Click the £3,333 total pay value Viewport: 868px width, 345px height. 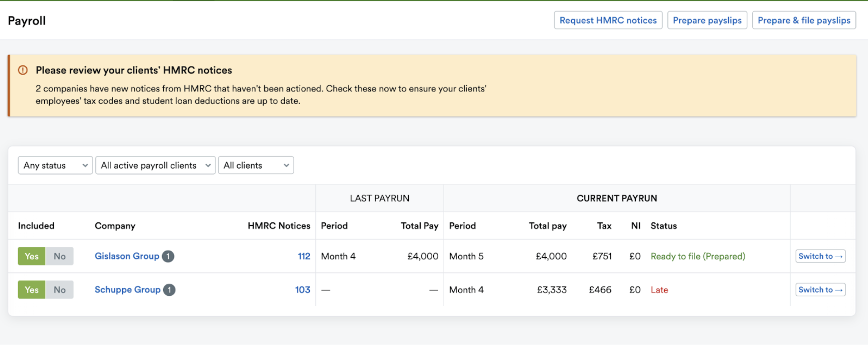coord(552,290)
